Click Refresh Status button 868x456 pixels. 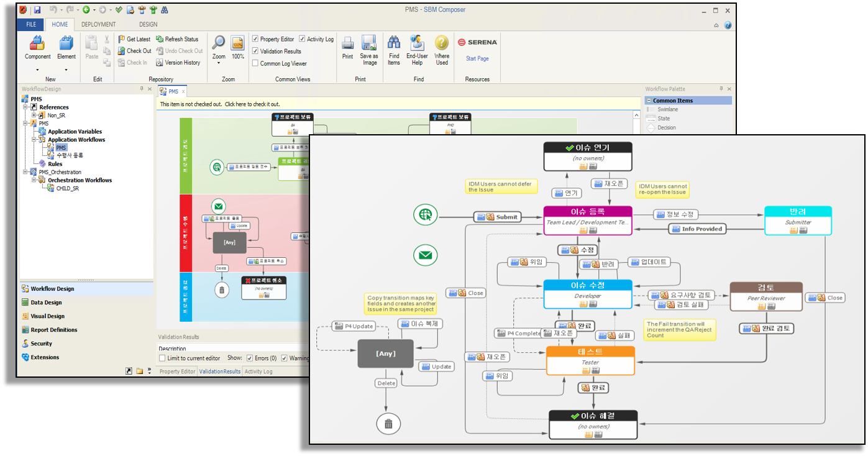point(178,39)
